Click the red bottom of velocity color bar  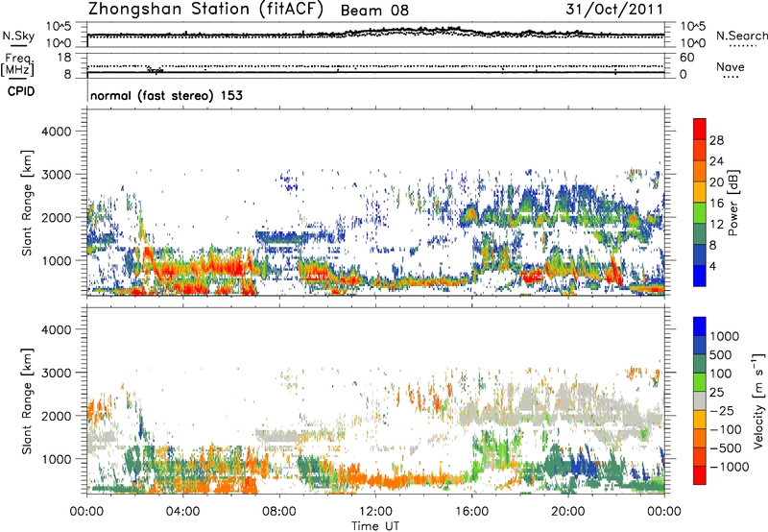coord(700,475)
